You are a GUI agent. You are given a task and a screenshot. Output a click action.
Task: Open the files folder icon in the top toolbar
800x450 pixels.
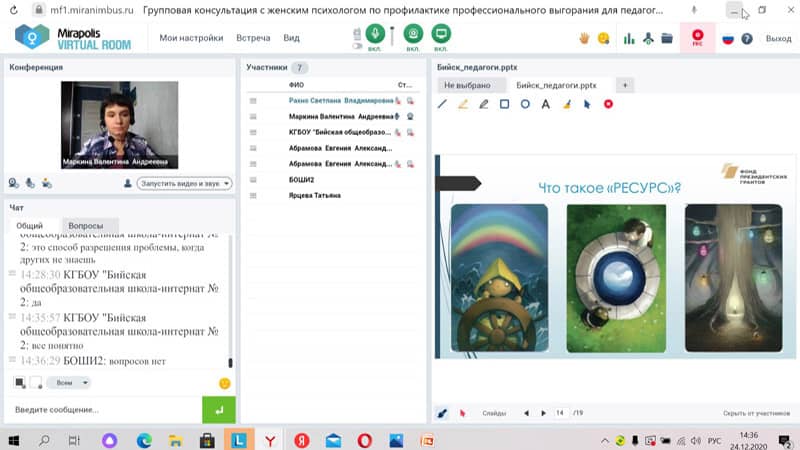click(667, 38)
